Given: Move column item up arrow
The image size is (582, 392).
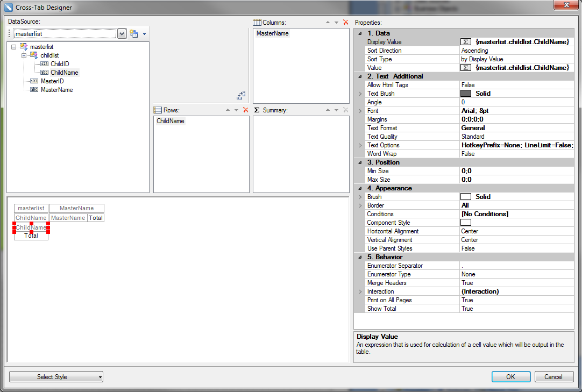Looking at the screenshot, I should click(x=328, y=22).
